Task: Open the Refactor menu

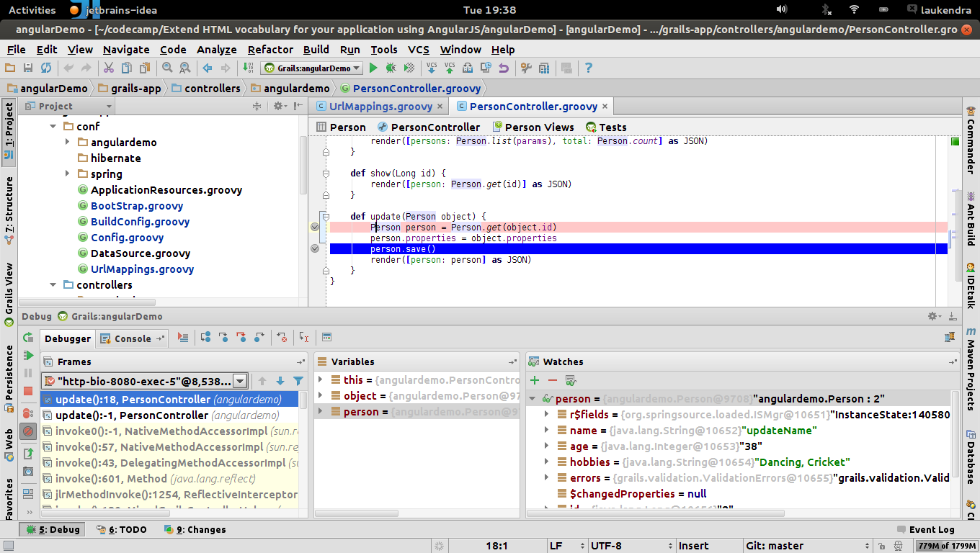Action: coord(270,50)
